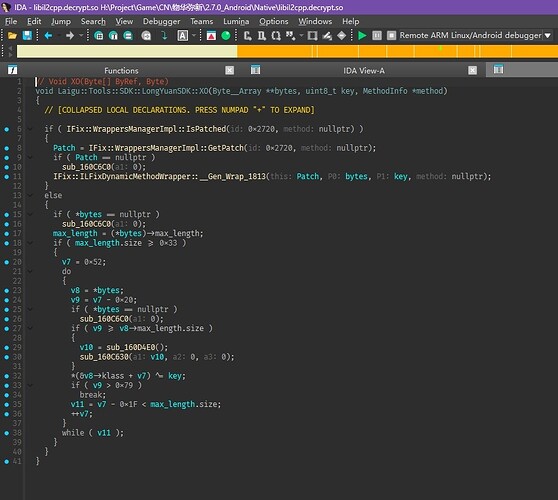Toggle breakpoint dot on line 32
Viewport: 558px width, 500px height.
click(7, 376)
